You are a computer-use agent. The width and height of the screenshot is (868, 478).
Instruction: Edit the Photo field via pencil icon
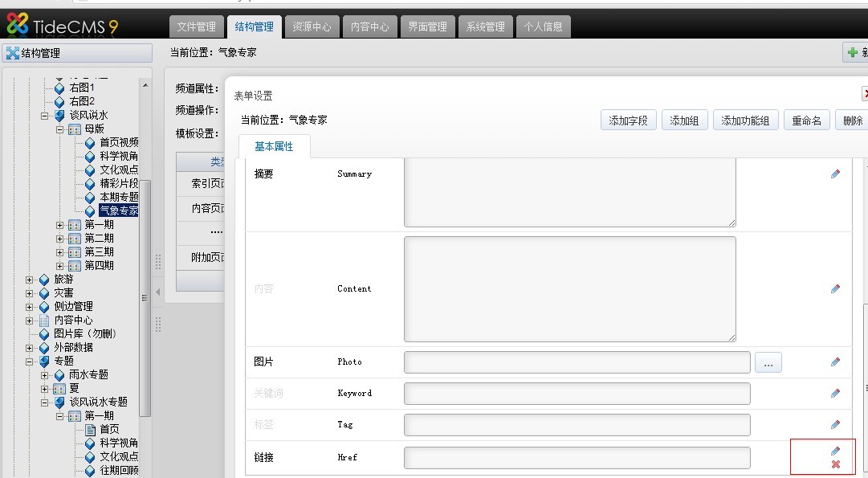(x=835, y=362)
